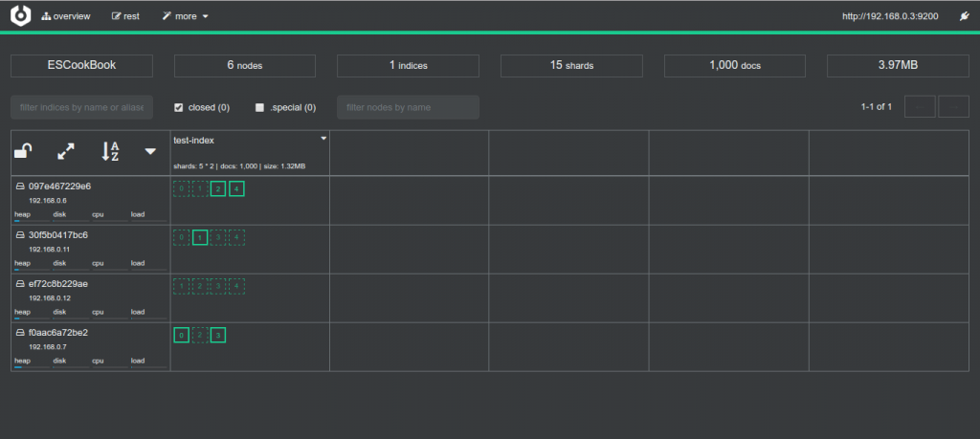Focus the filter indices by name field
Image resolution: width=980 pixels, height=439 pixels.
point(82,107)
